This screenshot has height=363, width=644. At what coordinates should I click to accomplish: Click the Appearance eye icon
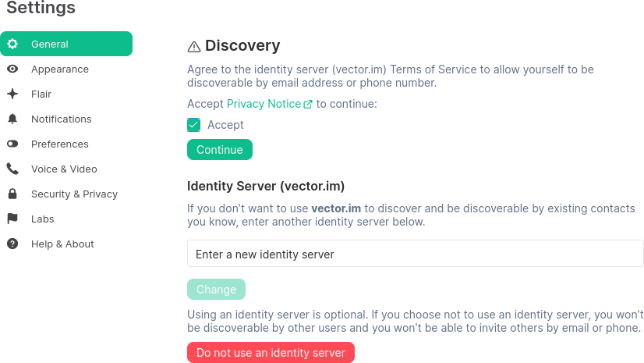click(12, 69)
